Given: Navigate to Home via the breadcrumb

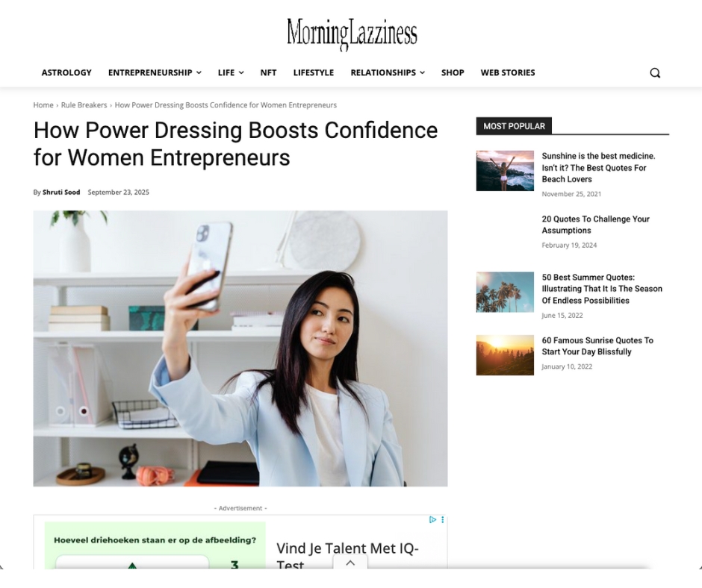Looking at the screenshot, I should (x=42, y=105).
